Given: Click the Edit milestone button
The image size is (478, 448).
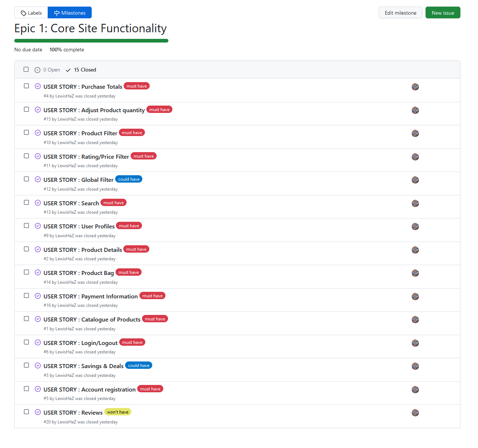Looking at the screenshot, I should 401,13.
